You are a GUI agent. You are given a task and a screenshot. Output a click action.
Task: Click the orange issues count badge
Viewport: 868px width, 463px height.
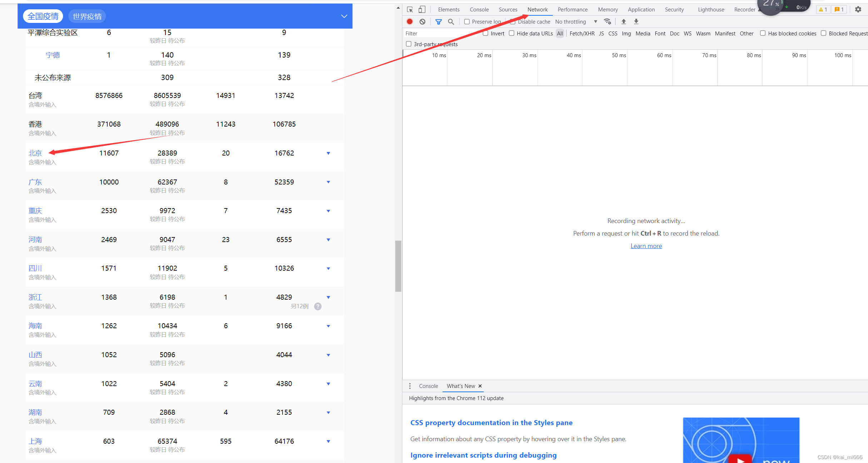pos(839,10)
